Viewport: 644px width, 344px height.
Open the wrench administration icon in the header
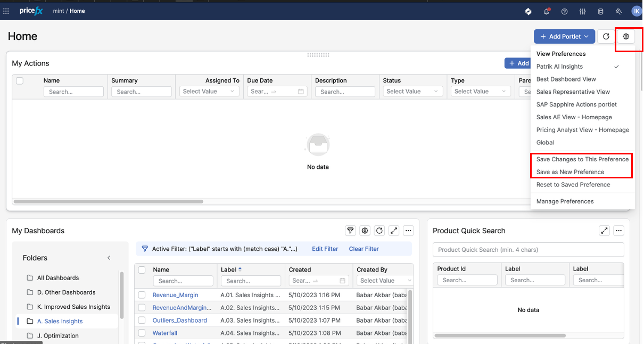point(618,11)
